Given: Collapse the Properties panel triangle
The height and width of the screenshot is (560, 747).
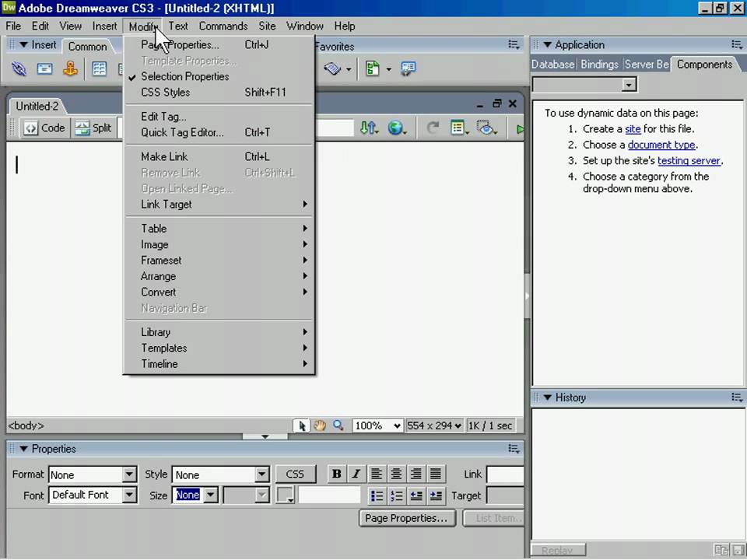Looking at the screenshot, I should 23,449.
